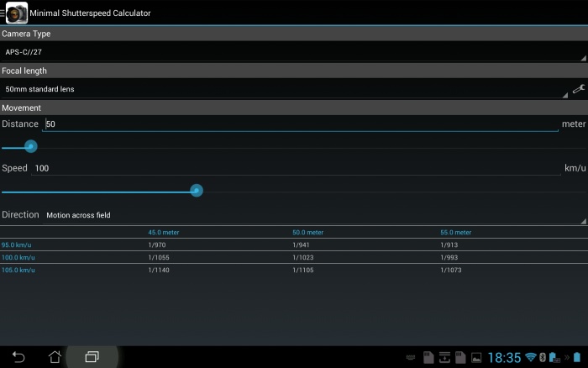This screenshot has height=368, width=588.
Task: Click the Speed slider handle
Action: tap(197, 191)
